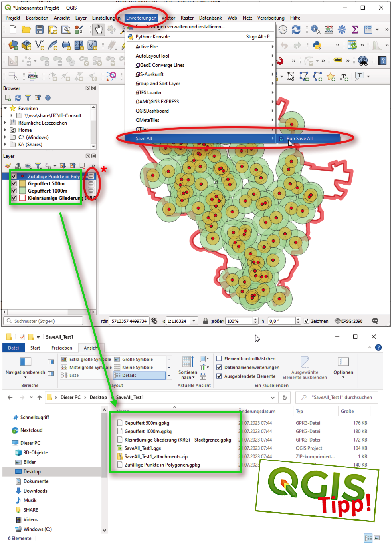This screenshot has height=553, width=392.
Task: Refresh the Browser panel
Action: 18,98
